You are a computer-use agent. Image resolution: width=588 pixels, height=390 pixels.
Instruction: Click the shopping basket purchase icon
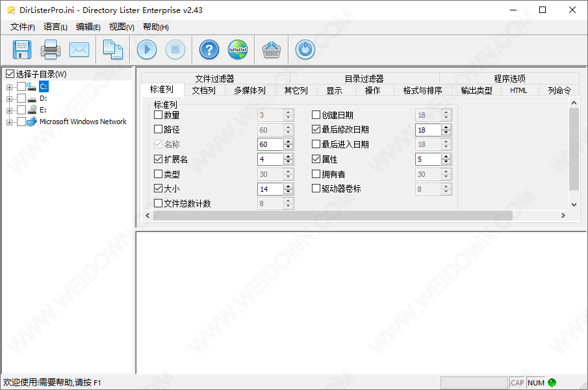coord(272,49)
